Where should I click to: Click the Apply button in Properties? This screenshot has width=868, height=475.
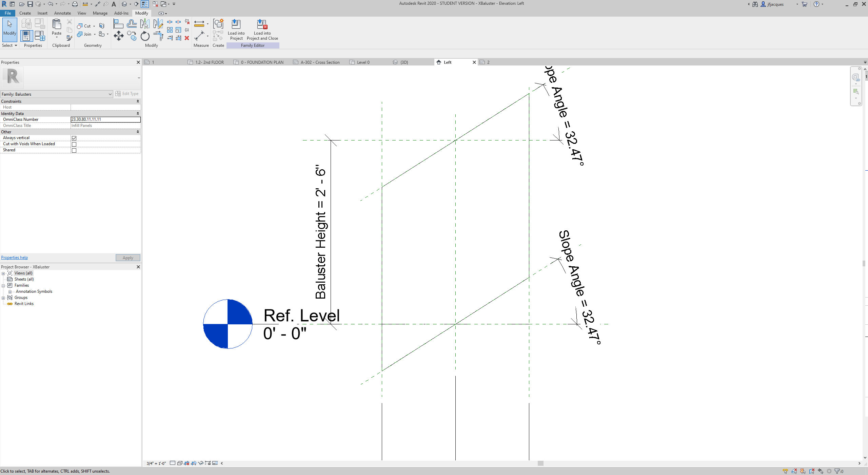point(128,258)
